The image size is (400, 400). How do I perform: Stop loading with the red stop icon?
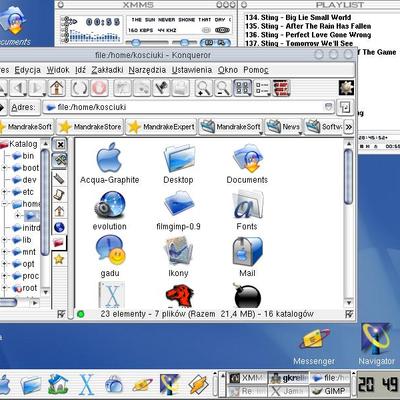click(99, 88)
